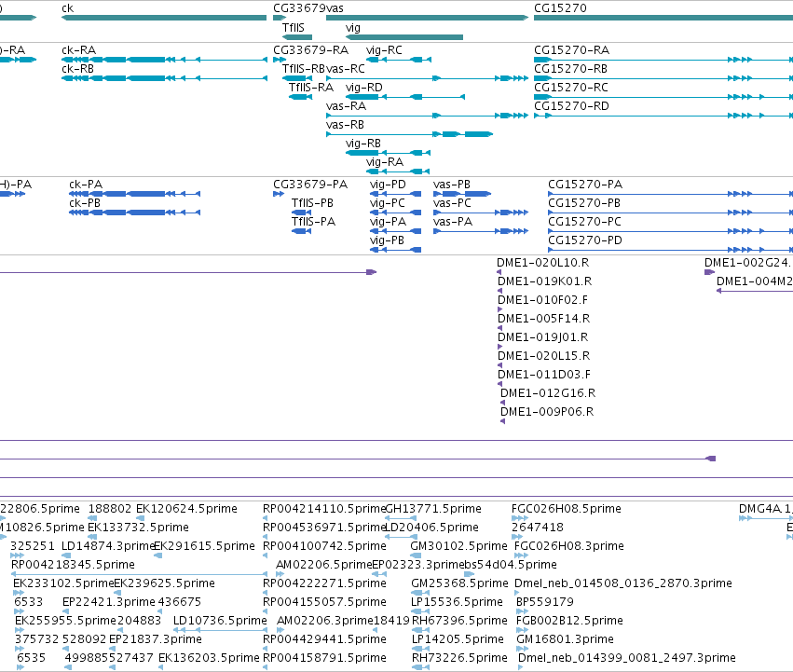Viewport: 793px width, 672px height.
Task: Select the DME1-019J01.R feature label
Action: click(x=542, y=337)
